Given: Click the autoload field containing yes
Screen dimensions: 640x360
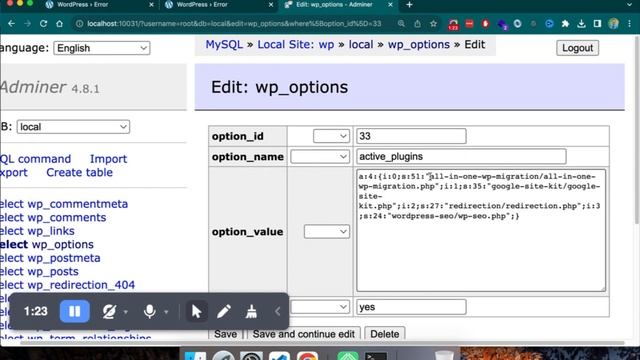Looking at the screenshot, I should tap(411, 307).
